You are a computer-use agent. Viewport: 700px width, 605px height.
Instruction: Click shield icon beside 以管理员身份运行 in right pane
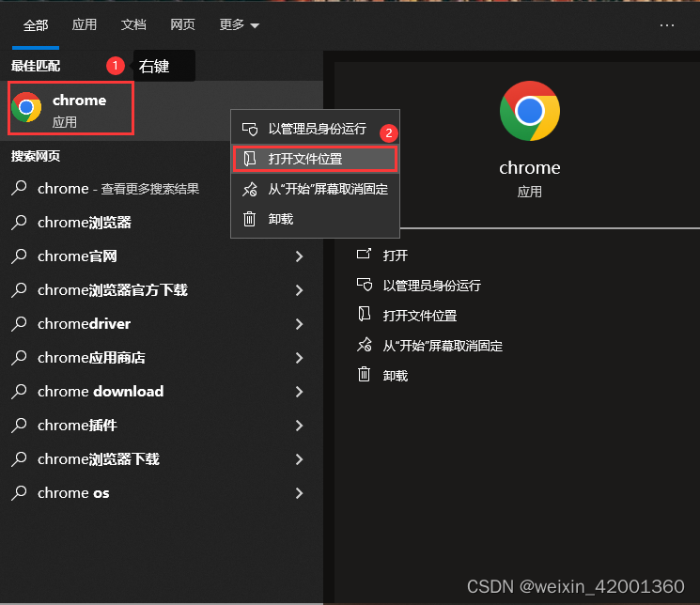pyautogui.click(x=365, y=285)
